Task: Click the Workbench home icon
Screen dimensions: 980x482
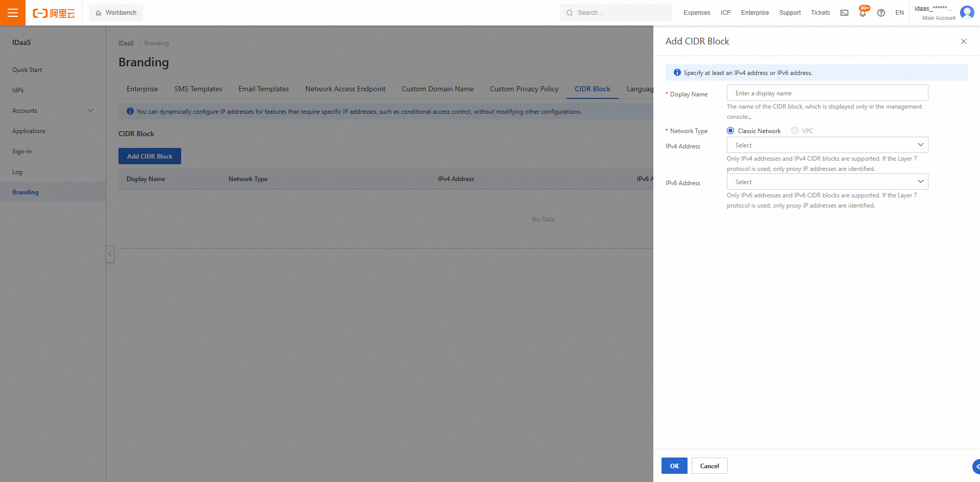Action: tap(98, 12)
